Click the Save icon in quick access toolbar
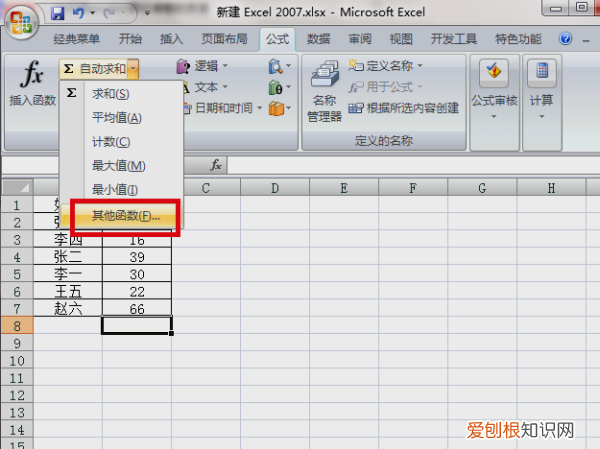The height and width of the screenshot is (449, 600). click(57, 13)
